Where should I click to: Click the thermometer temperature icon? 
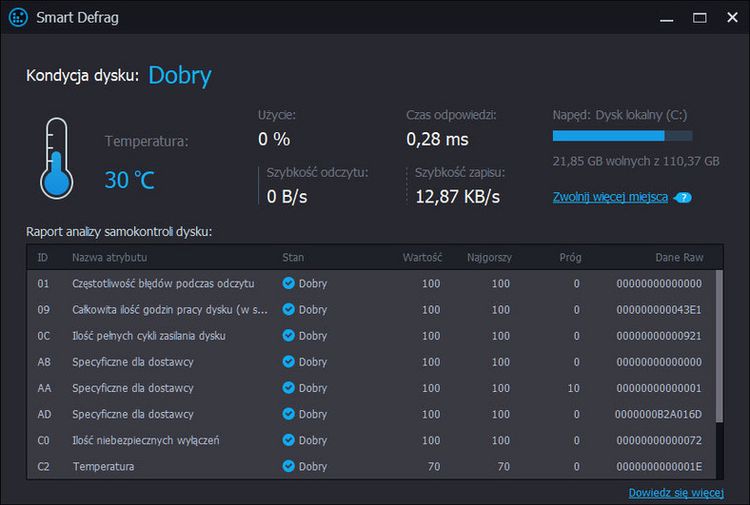click(x=56, y=157)
